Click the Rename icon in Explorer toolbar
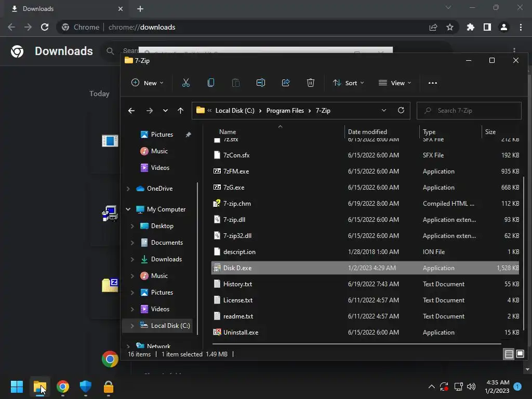The height and width of the screenshot is (399, 532). click(x=261, y=83)
